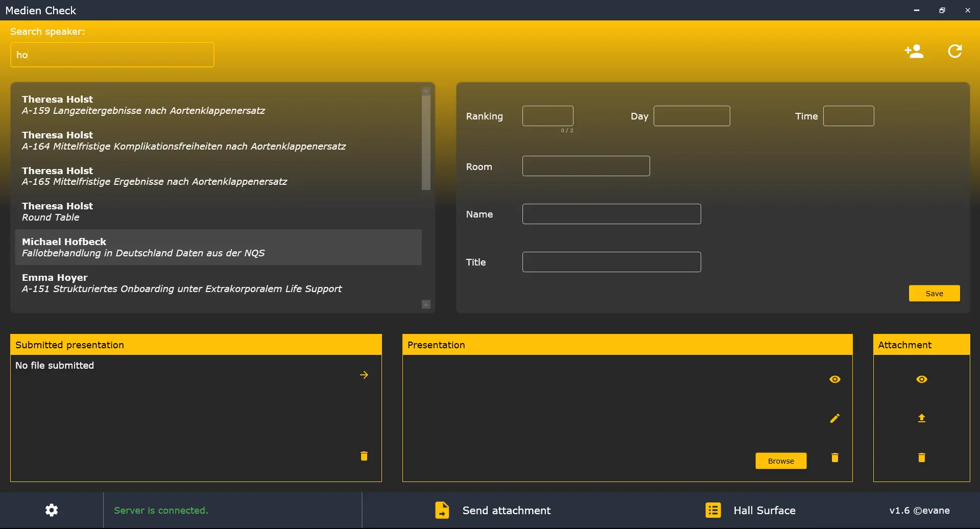Image resolution: width=980 pixels, height=529 pixels.
Task: Open settings with the gear icon
Action: (x=52, y=510)
